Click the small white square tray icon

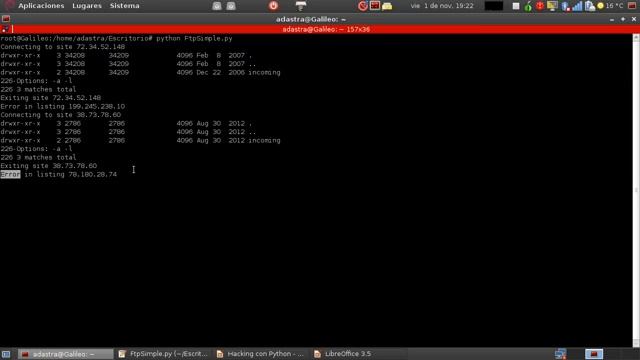(x=516, y=6)
